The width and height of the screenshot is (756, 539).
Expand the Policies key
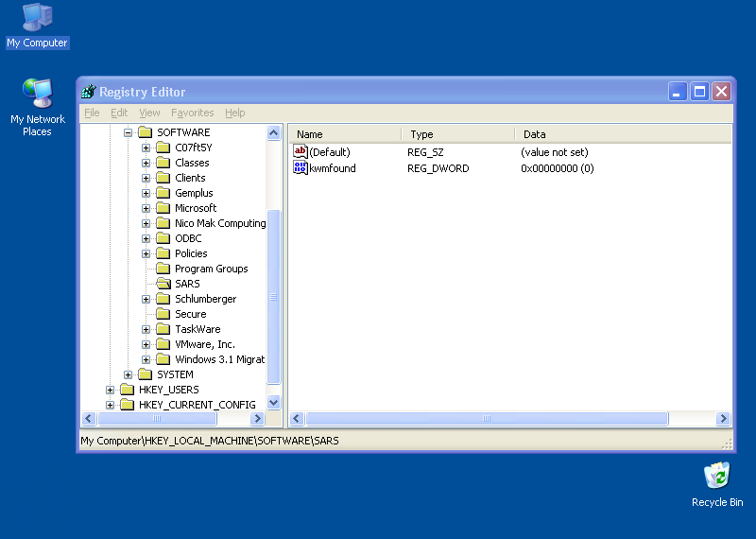(x=146, y=253)
